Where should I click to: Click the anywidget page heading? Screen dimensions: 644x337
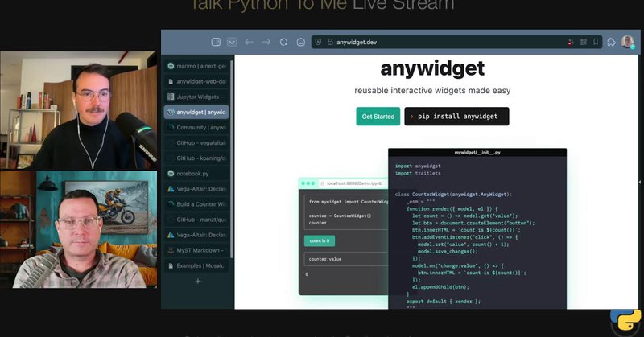(432, 68)
